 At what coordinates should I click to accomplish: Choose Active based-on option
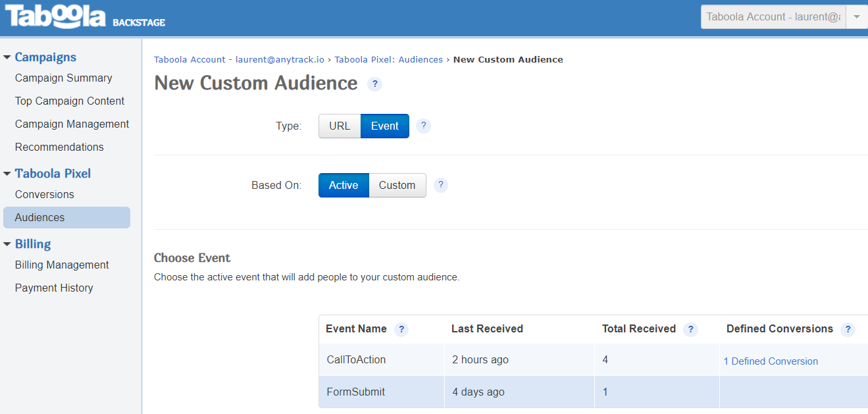click(344, 185)
